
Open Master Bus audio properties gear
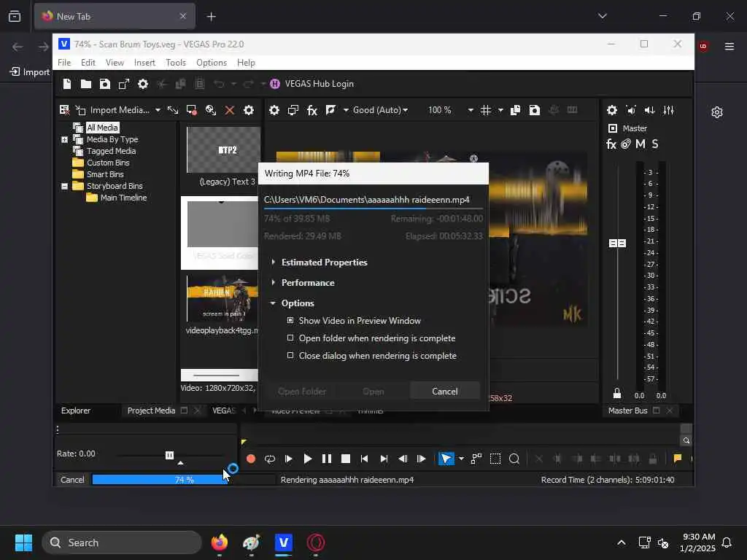coord(612,110)
